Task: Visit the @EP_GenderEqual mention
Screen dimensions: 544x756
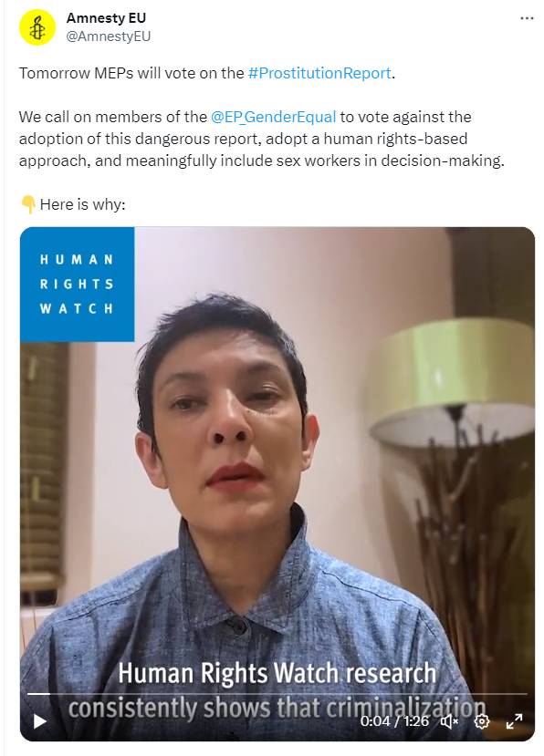Action: pos(273,117)
